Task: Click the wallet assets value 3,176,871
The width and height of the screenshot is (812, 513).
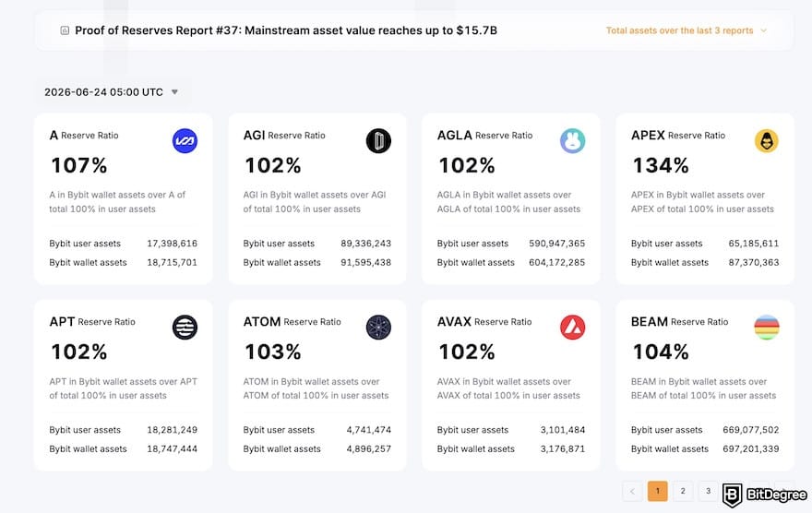Action: coord(562,448)
